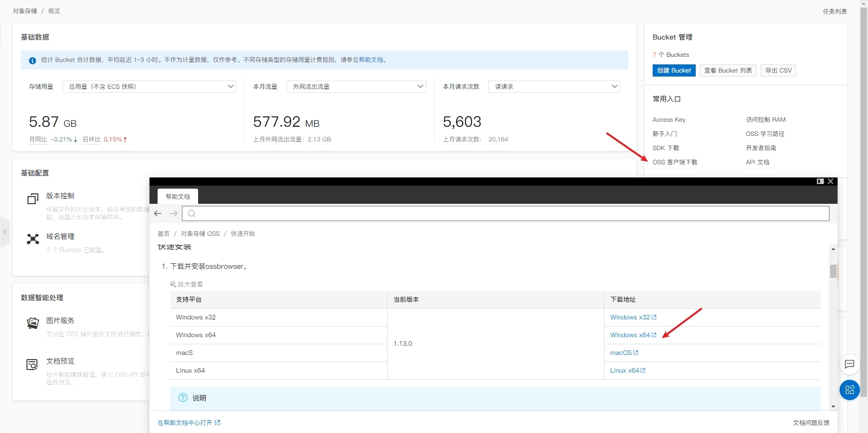Click the search magnifier icon in help panel
Viewport: 868px width, 433px height.
192,213
